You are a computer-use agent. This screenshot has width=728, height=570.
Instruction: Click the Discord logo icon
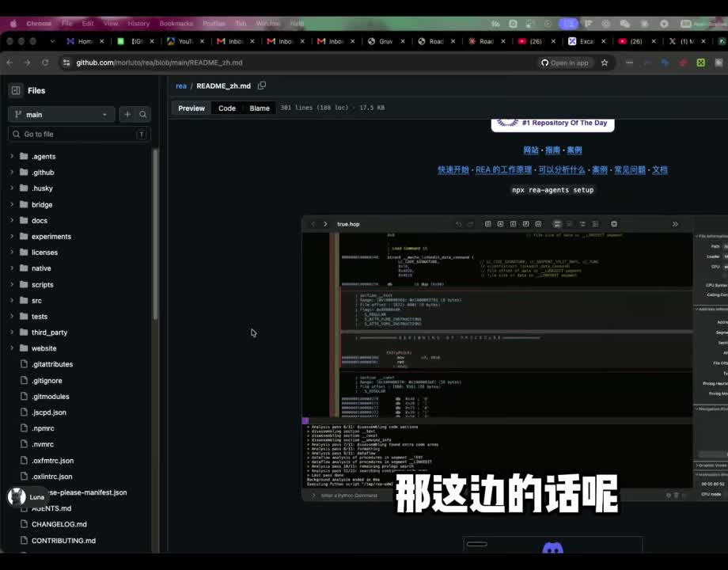coord(552,548)
